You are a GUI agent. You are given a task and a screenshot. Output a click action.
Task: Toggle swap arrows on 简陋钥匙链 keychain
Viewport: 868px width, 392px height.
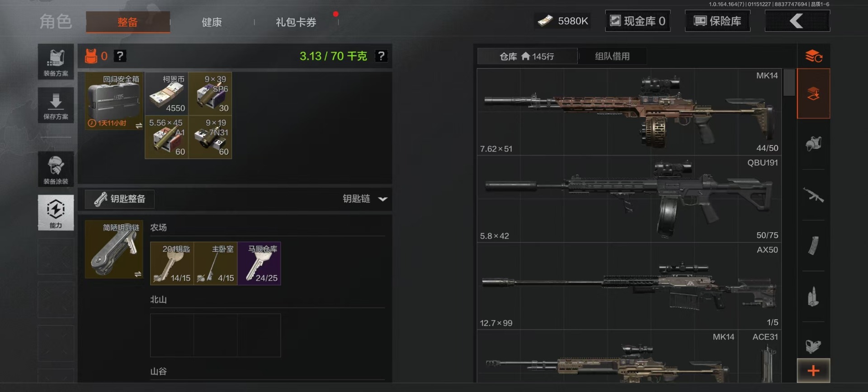137,274
